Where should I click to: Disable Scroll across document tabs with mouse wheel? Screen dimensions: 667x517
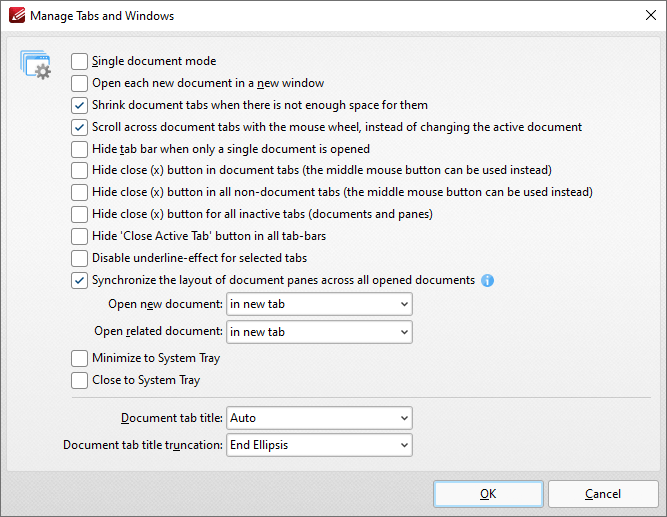[80, 127]
